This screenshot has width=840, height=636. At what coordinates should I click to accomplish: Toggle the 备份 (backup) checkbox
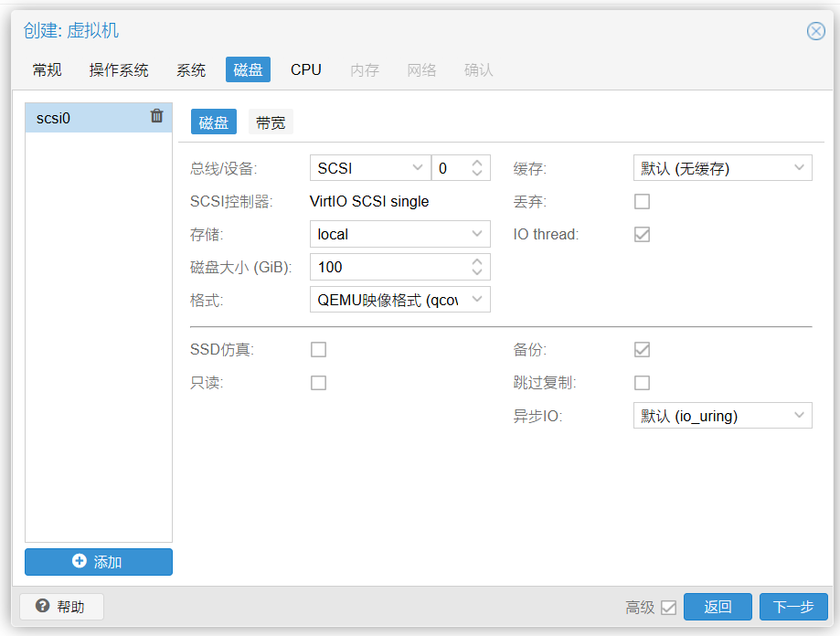pyautogui.click(x=642, y=350)
